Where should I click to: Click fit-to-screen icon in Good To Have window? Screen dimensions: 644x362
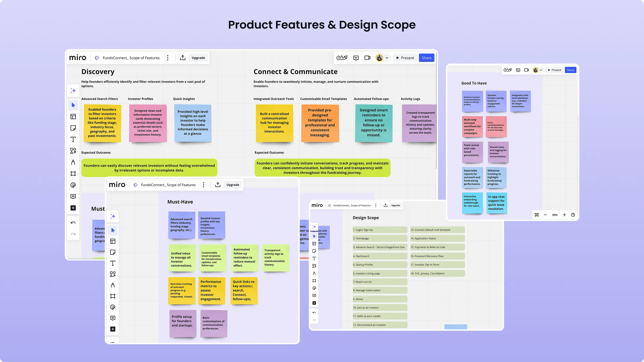coord(537,215)
